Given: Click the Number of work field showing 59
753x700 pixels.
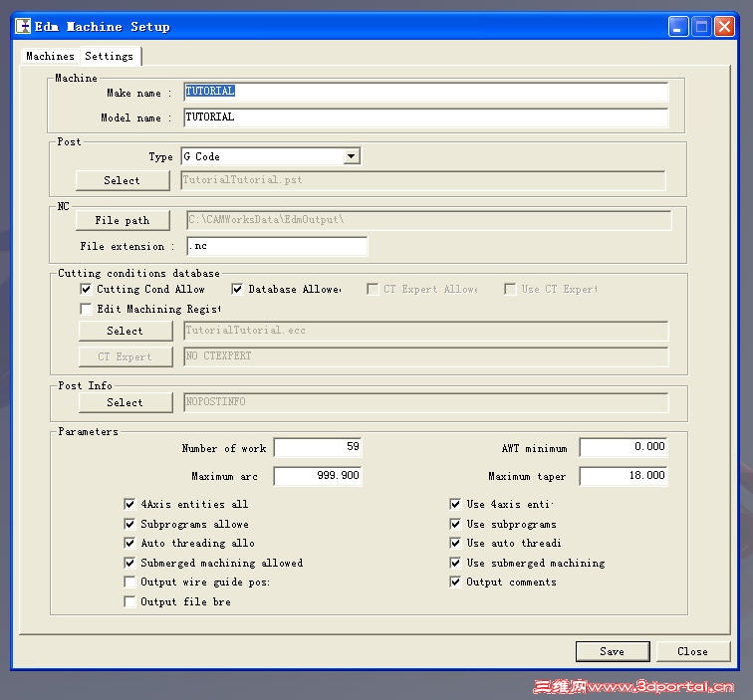Looking at the screenshot, I should click(318, 447).
